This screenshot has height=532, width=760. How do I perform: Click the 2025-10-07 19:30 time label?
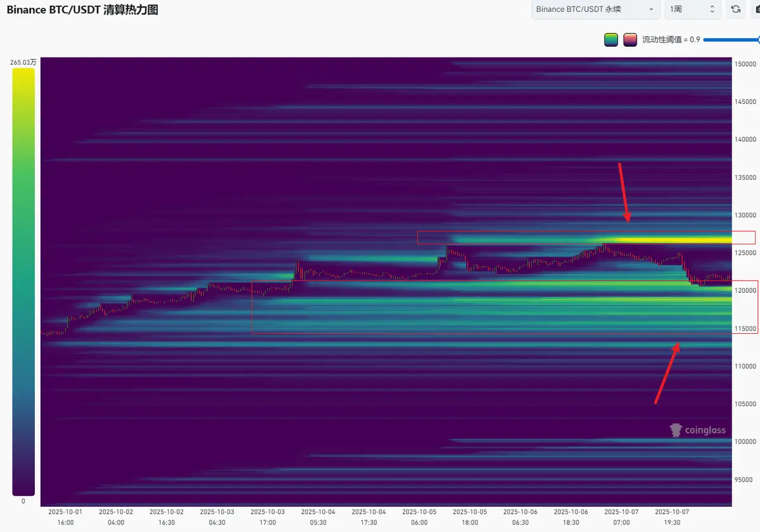[672, 517]
